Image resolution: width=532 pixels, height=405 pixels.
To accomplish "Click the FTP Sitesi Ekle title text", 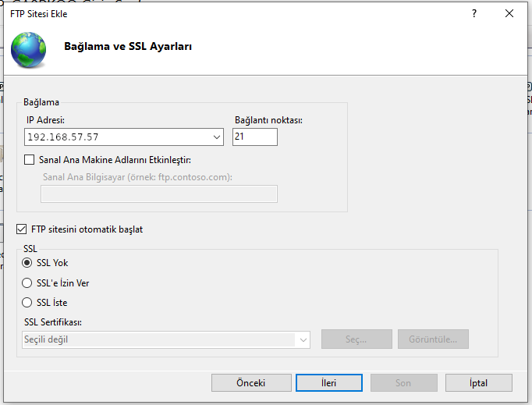I will [x=39, y=14].
